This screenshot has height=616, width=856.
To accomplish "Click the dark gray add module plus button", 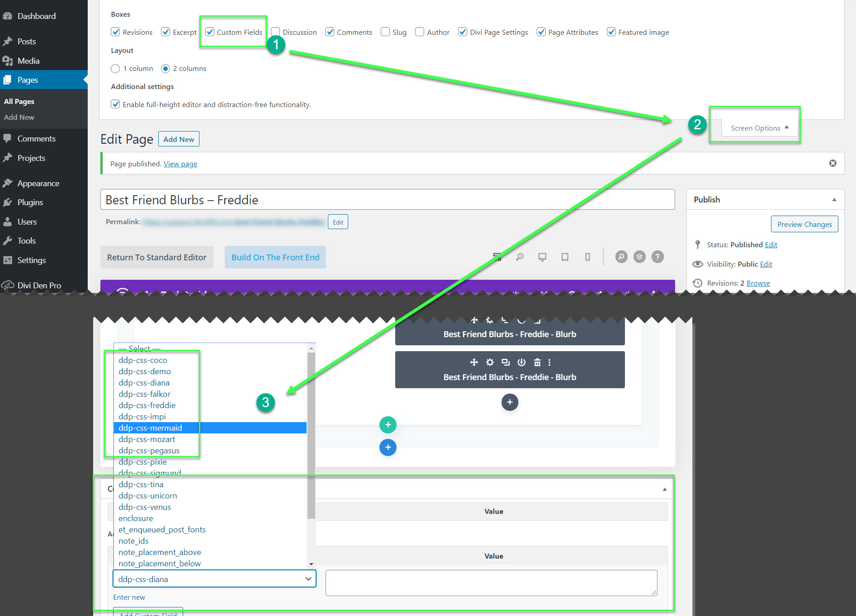I will (510, 402).
